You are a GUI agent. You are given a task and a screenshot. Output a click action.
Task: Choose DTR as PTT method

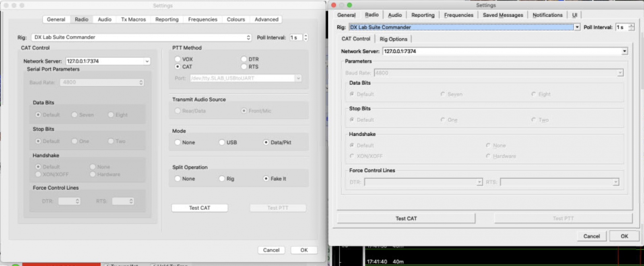[x=244, y=59]
